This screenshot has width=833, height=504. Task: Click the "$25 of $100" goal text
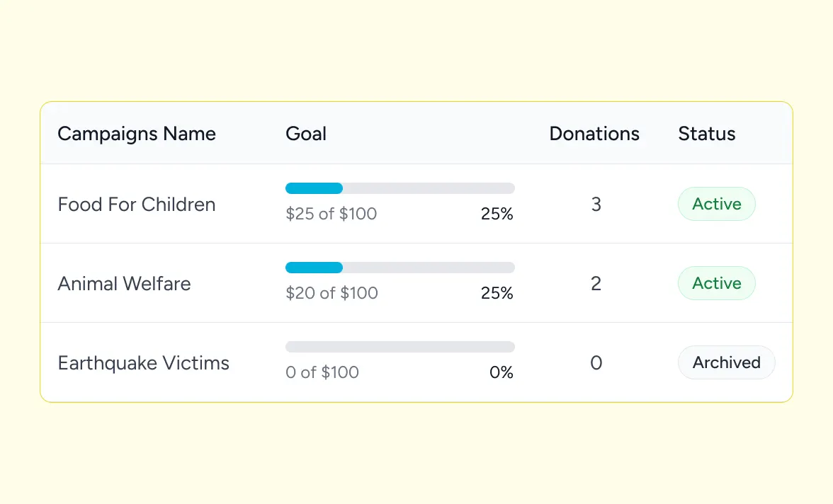point(331,214)
